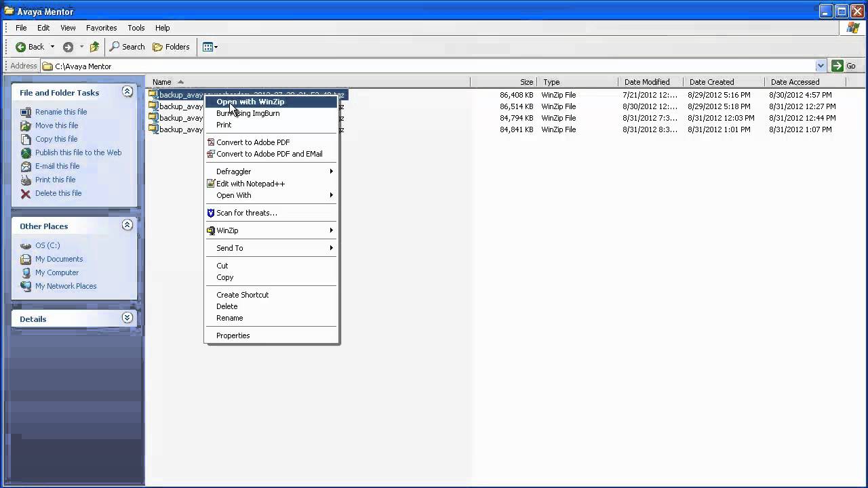Click the red X Delete this file icon
868x488 pixels.
click(x=26, y=193)
